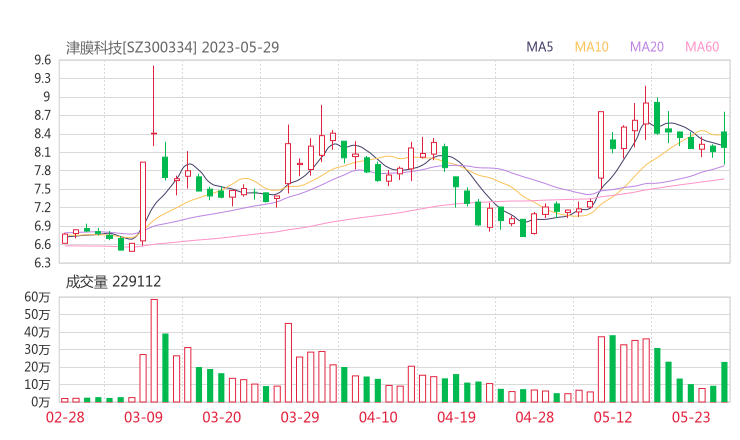Viewport: 740px width, 440px height.
Task: Click the 50万 volume axis label
Action: click(x=37, y=314)
